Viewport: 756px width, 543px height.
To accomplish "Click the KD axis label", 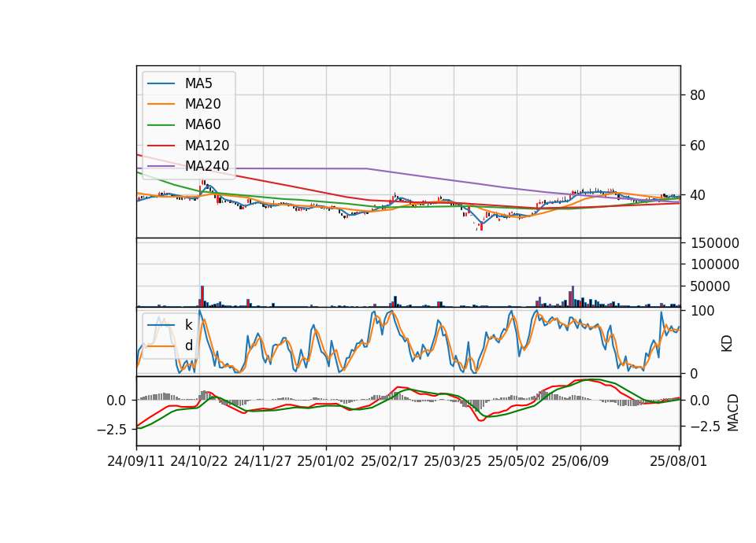I will pyautogui.click(x=727, y=344).
